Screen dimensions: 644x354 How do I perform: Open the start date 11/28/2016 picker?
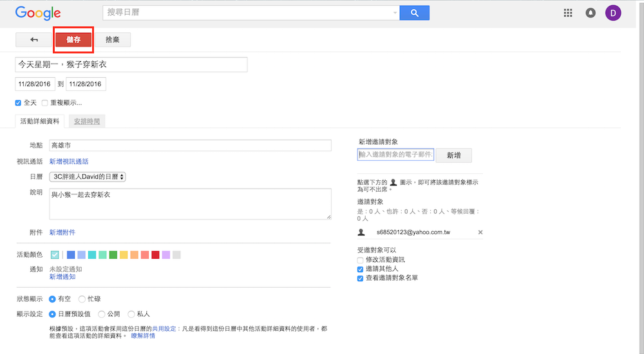point(34,84)
